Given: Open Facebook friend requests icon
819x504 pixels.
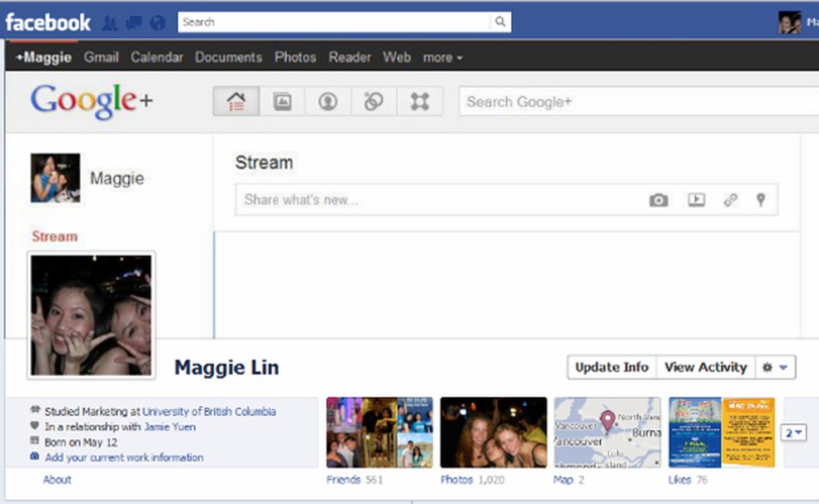Looking at the screenshot, I should click(x=109, y=22).
